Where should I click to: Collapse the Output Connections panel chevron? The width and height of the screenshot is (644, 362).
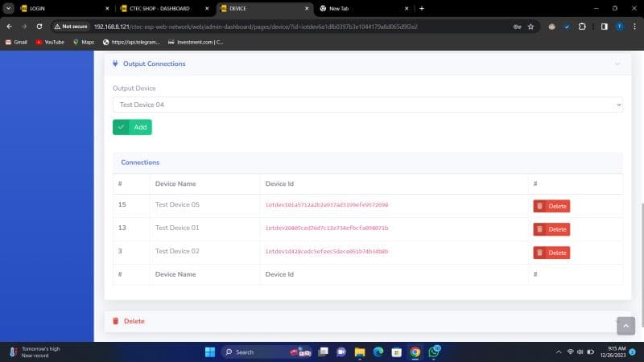(617, 64)
